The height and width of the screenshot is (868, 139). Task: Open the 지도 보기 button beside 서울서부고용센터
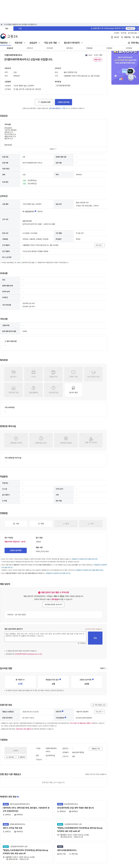(x=99, y=712)
